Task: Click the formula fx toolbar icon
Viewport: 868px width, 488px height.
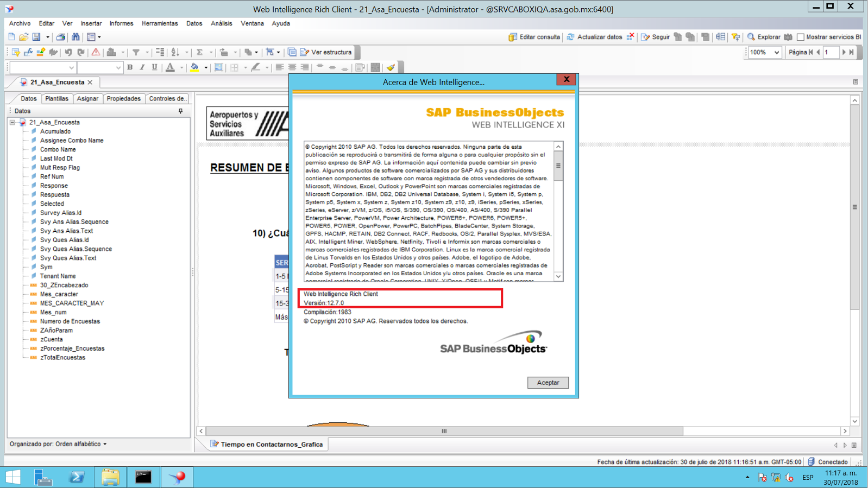Action: [28, 52]
